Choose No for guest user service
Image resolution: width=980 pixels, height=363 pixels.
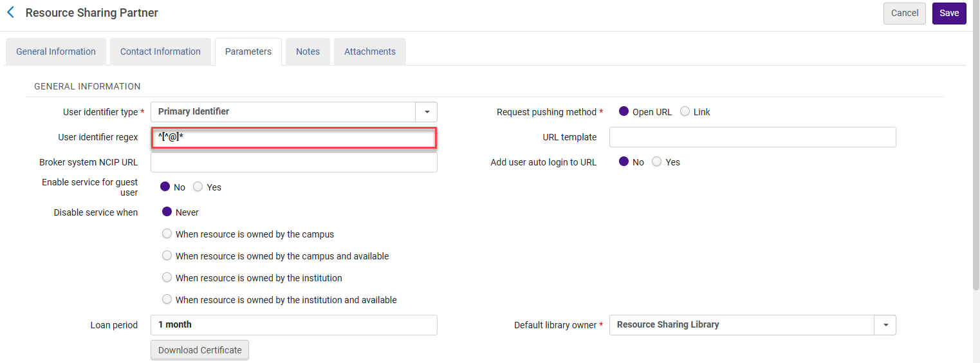165,187
